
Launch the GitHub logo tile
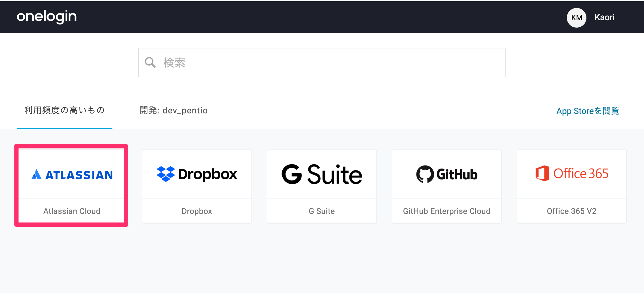point(447,174)
